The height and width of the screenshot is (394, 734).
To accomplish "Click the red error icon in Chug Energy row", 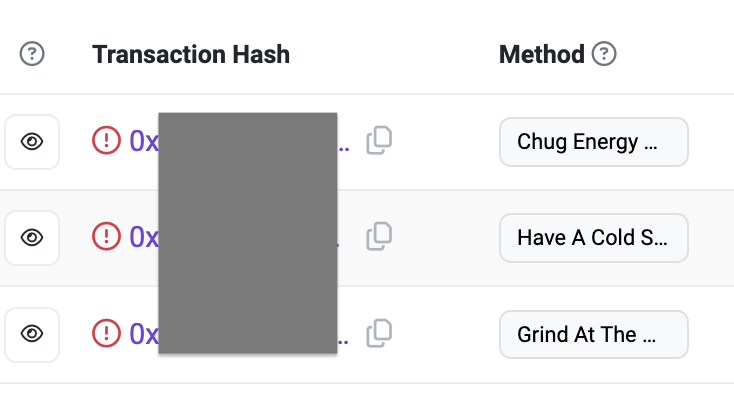I will point(106,140).
